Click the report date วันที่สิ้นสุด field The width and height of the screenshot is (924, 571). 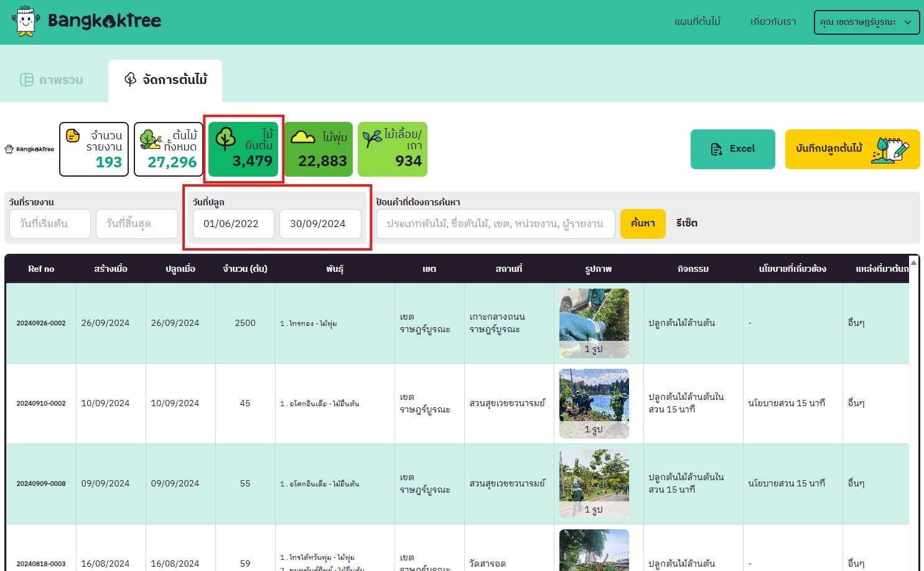137,224
